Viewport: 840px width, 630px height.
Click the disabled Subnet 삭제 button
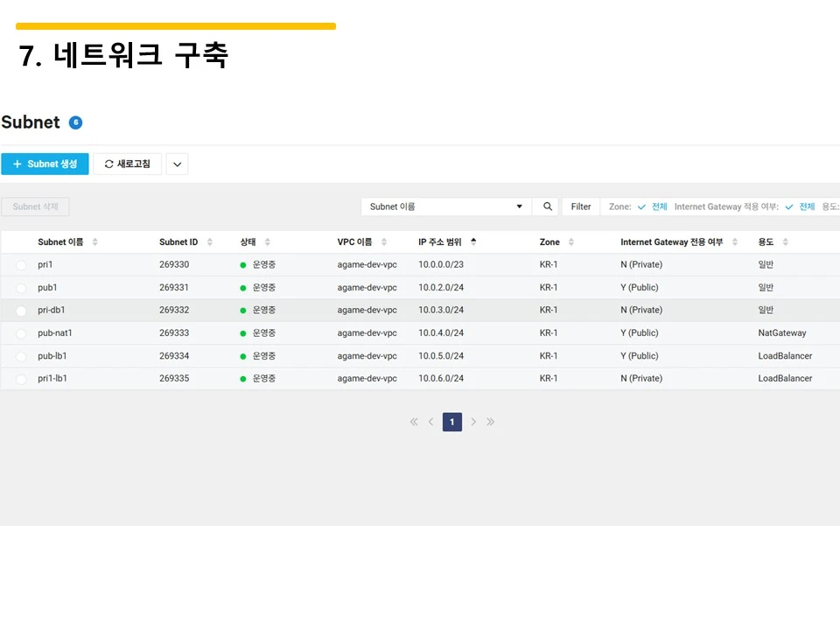[35, 206]
